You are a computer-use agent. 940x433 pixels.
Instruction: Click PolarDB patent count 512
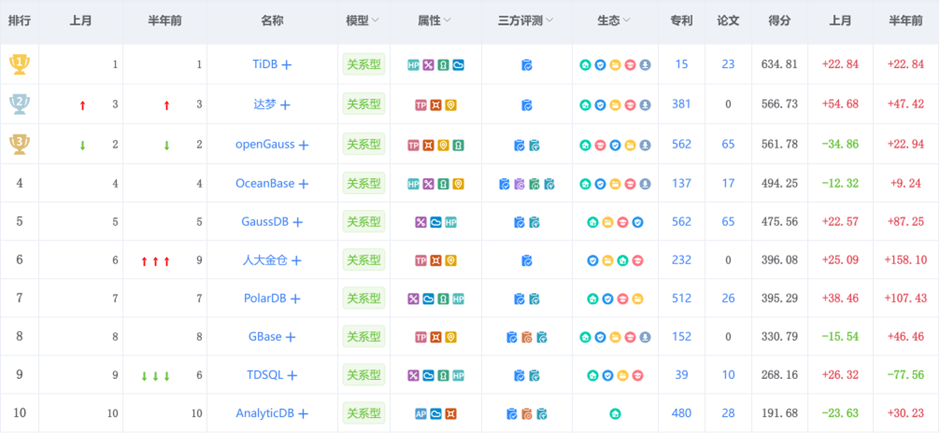(681, 298)
